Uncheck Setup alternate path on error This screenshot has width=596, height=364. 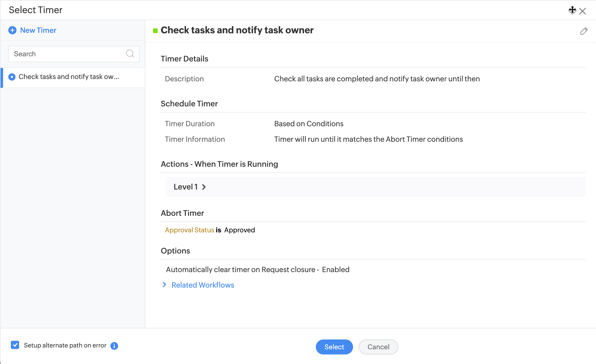pos(15,345)
